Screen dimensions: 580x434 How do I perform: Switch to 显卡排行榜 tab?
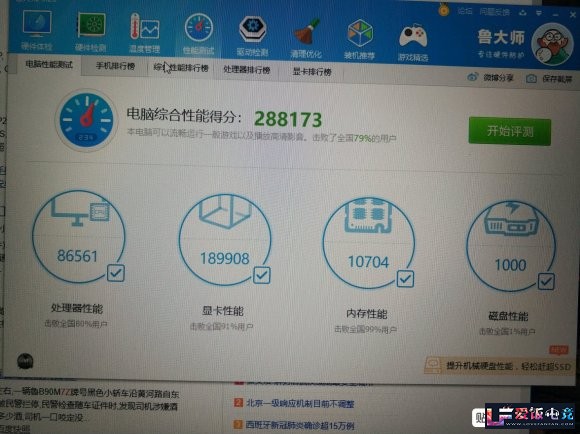point(312,71)
